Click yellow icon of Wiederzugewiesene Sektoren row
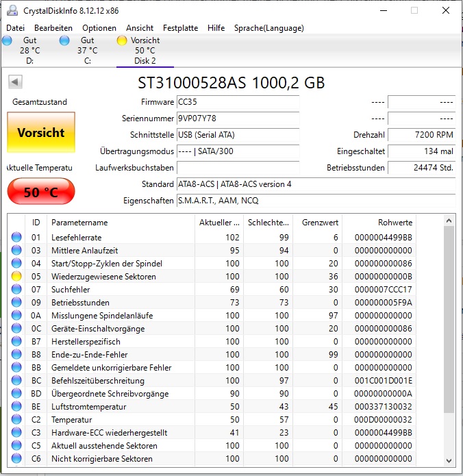The height and width of the screenshot is (476, 463). pos(16,276)
